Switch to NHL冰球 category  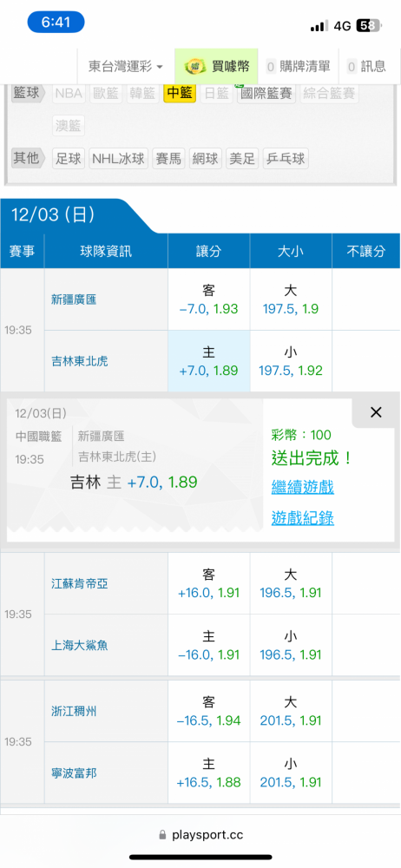click(118, 159)
